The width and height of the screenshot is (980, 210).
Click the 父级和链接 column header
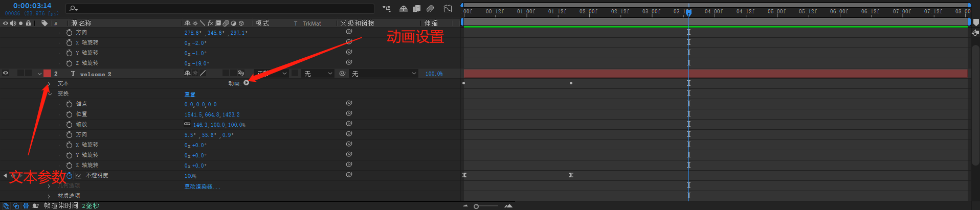(x=357, y=23)
